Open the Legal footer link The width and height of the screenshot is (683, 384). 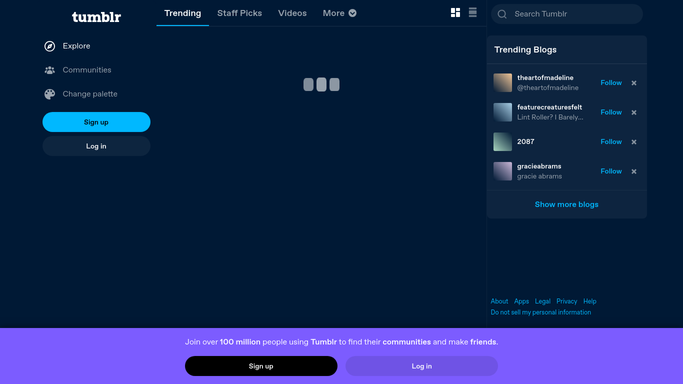point(542,301)
